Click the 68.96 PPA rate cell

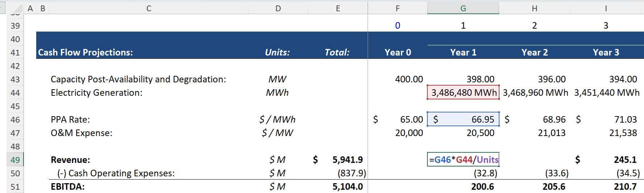point(535,120)
